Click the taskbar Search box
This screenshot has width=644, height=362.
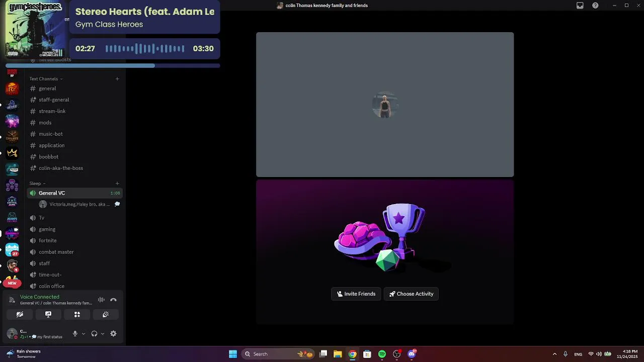click(278, 354)
